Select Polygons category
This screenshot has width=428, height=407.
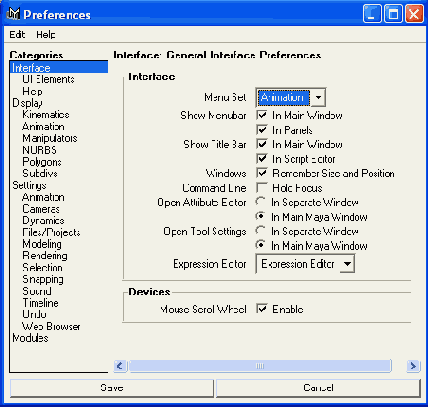42,162
